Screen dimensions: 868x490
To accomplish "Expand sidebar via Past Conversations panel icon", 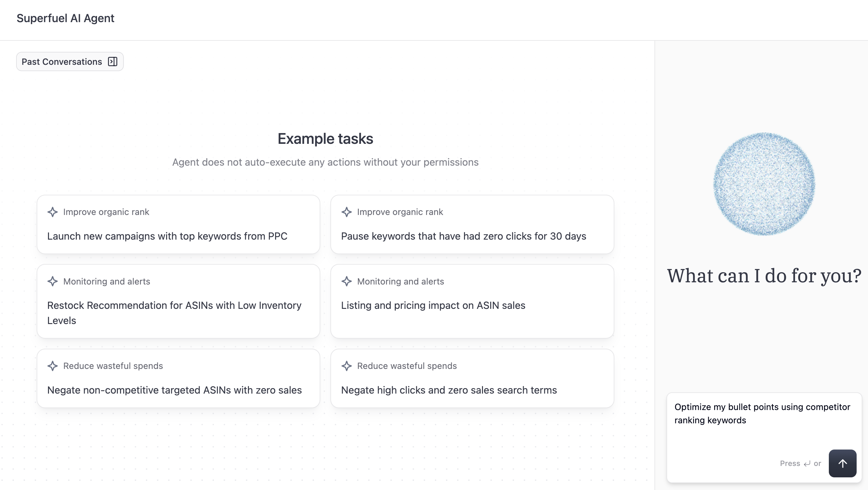I will tap(112, 61).
